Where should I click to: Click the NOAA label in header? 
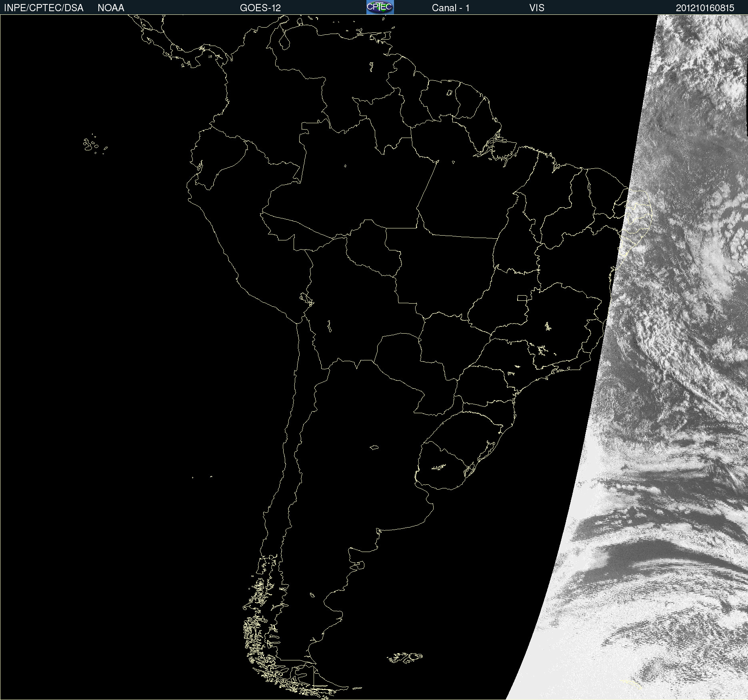(111, 8)
